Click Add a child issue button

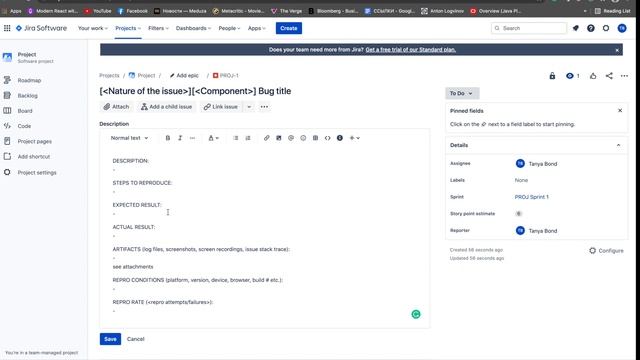(167, 107)
